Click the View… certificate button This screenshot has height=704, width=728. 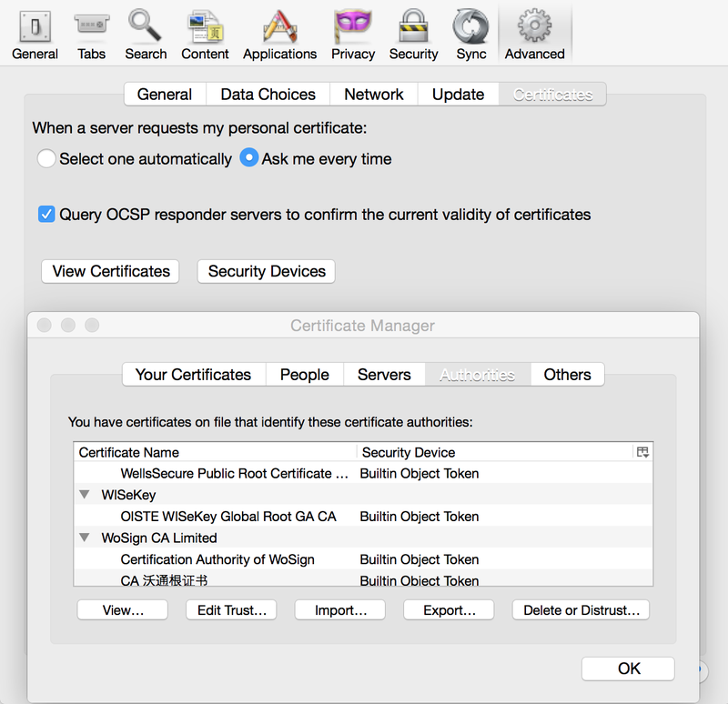(123, 609)
